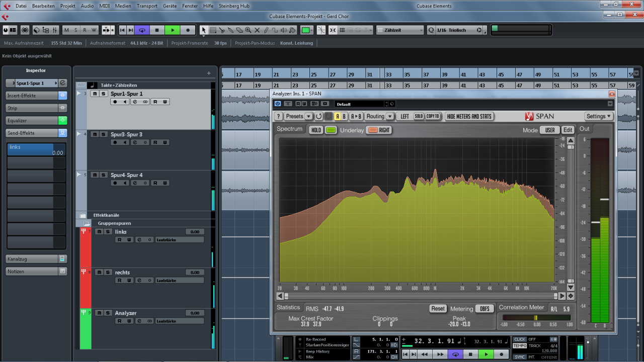The height and width of the screenshot is (362, 644).
Task: Expand the Insert-Effekte inspector section
Action: pos(36,96)
